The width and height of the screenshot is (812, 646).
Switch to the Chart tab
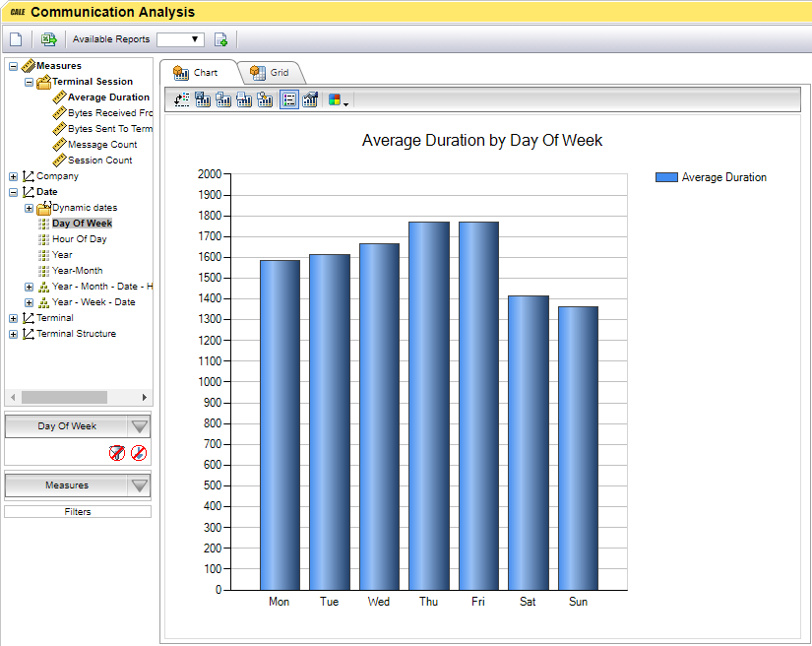pos(196,73)
